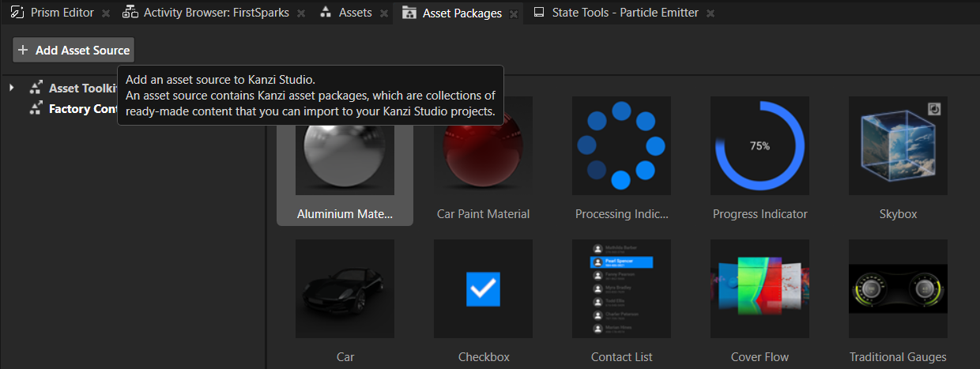Select the Progress Indicator package thumbnail
980x369 pixels.
759,146
